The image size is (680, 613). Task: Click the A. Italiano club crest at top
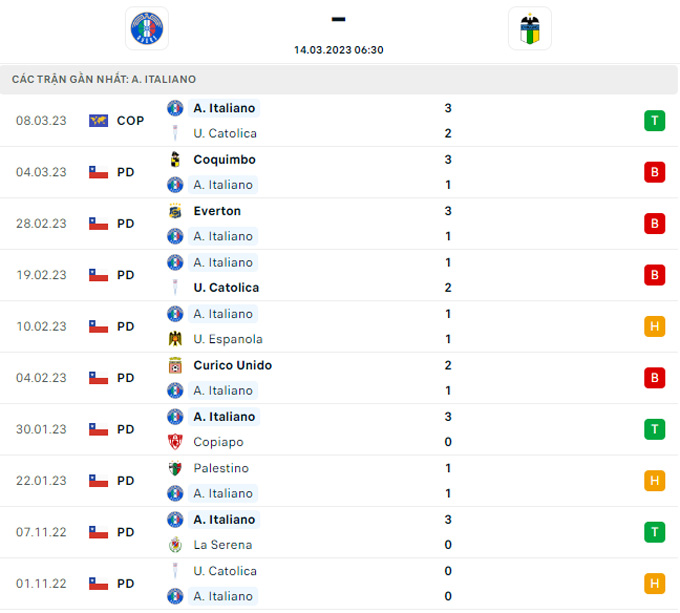coord(147,28)
